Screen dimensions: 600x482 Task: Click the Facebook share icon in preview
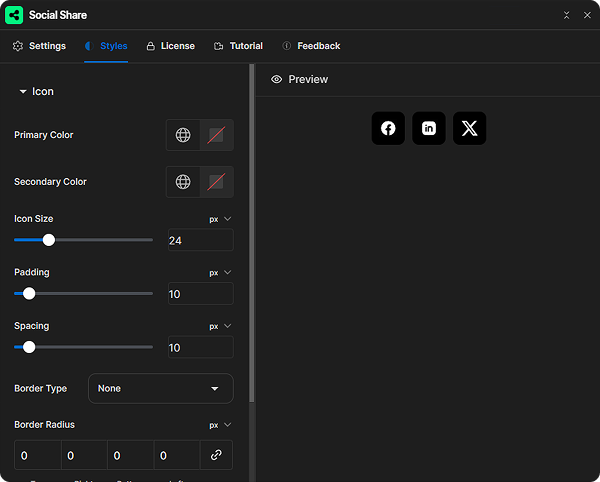point(388,128)
